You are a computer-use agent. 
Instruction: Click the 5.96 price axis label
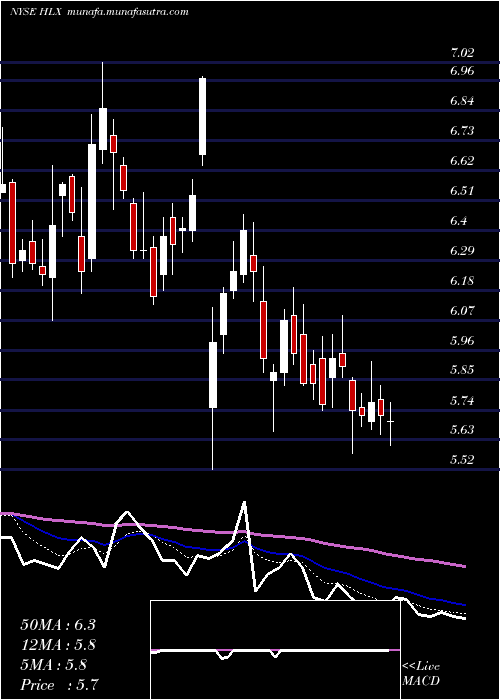coord(462,340)
